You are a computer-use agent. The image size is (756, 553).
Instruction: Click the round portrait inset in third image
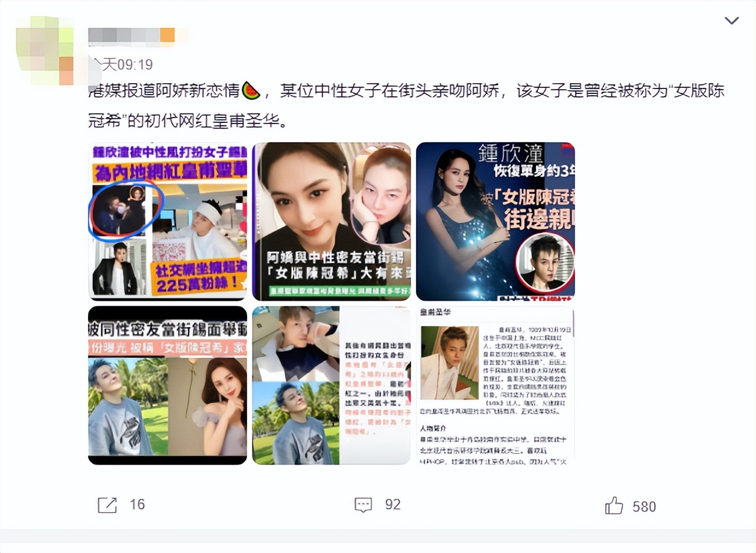[545, 261]
